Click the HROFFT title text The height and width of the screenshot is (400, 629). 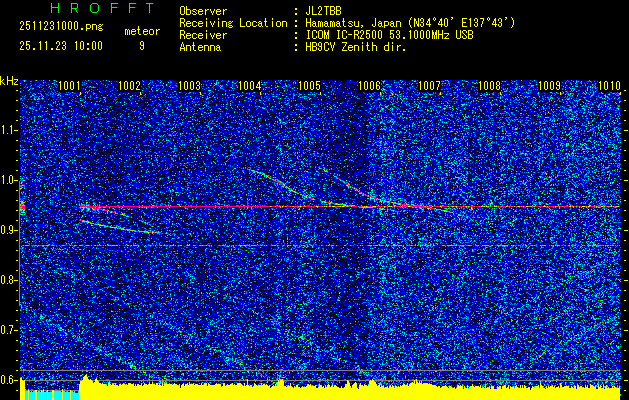88,8
